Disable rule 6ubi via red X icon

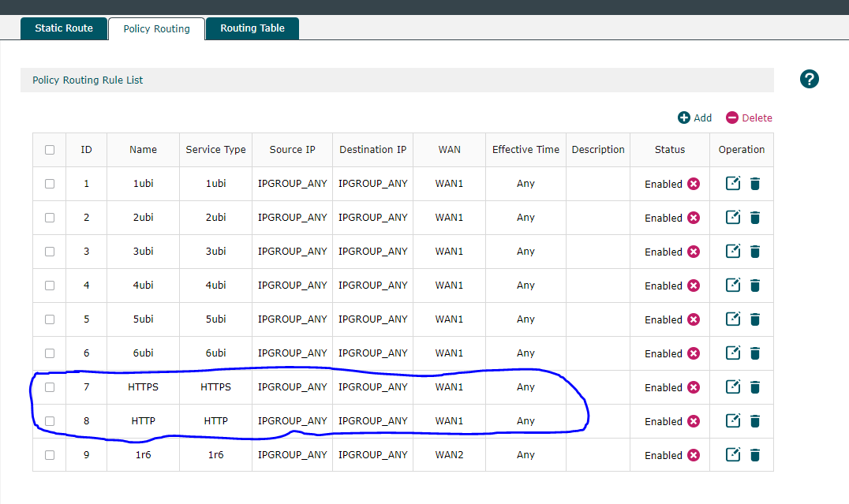[x=693, y=353]
